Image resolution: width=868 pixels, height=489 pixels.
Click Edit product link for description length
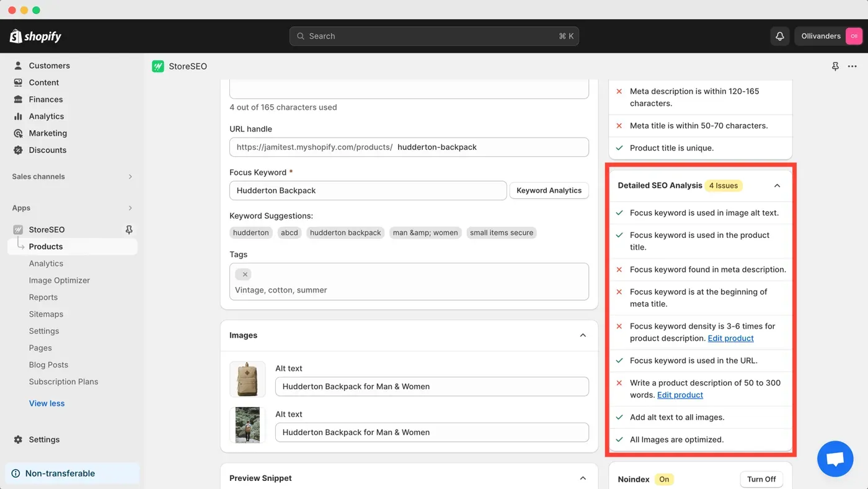pyautogui.click(x=680, y=395)
